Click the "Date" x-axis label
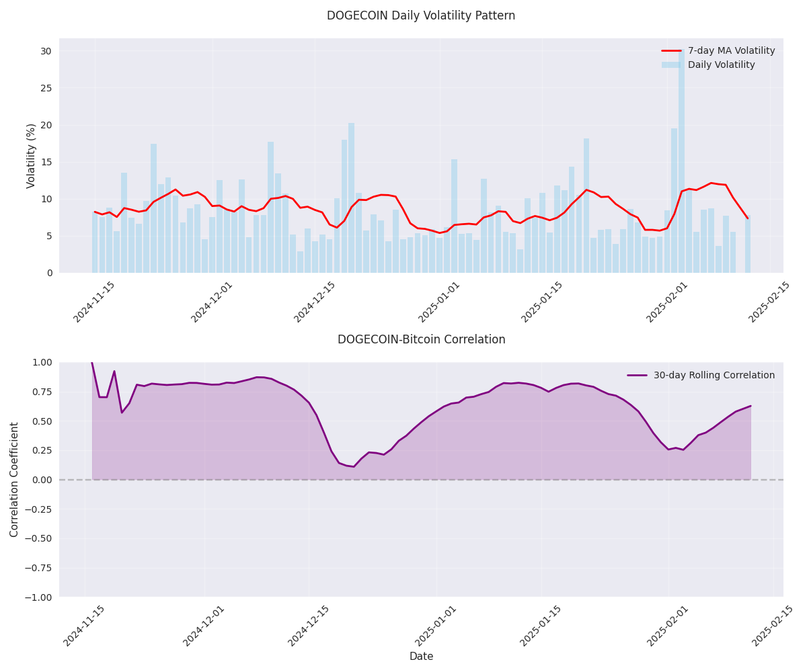The image size is (807, 672). pos(421,657)
